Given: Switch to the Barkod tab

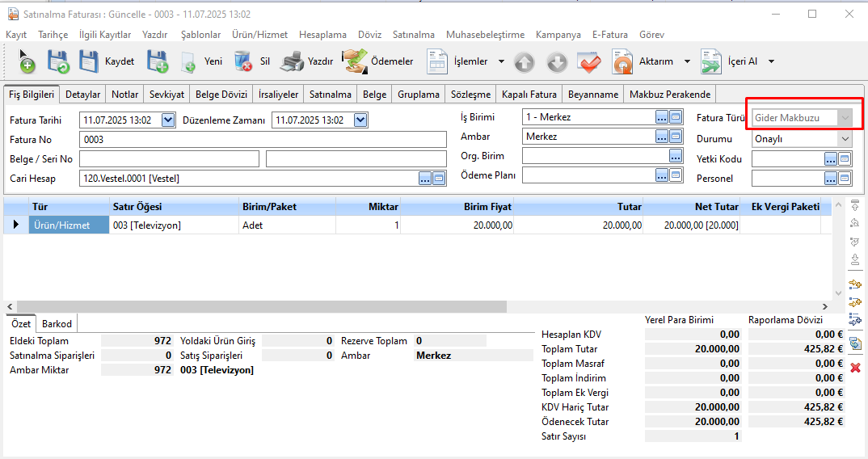Looking at the screenshot, I should coord(57,324).
